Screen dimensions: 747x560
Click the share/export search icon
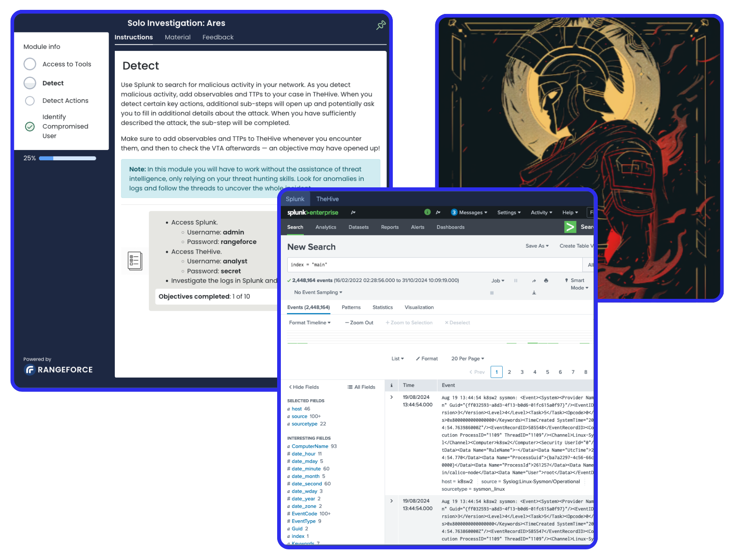(x=534, y=280)
